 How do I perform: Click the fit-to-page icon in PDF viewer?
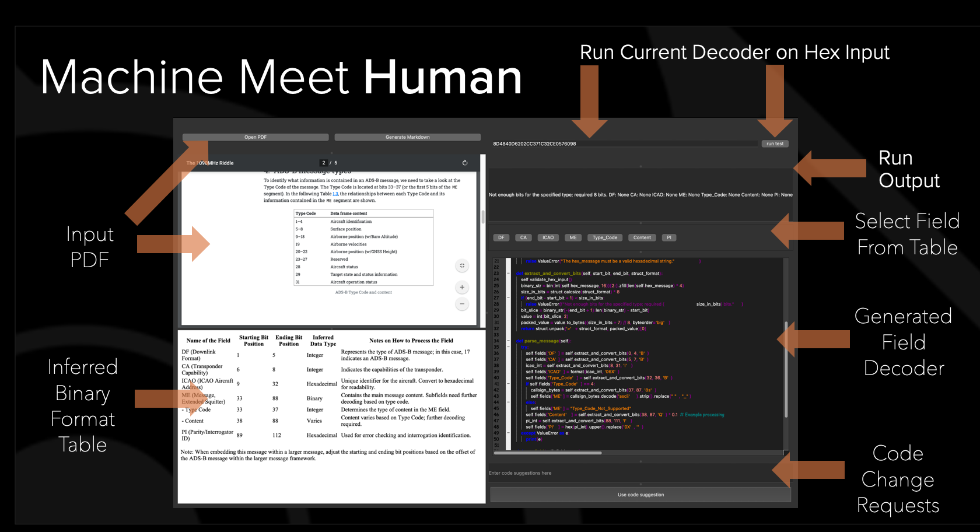point(462,265)
